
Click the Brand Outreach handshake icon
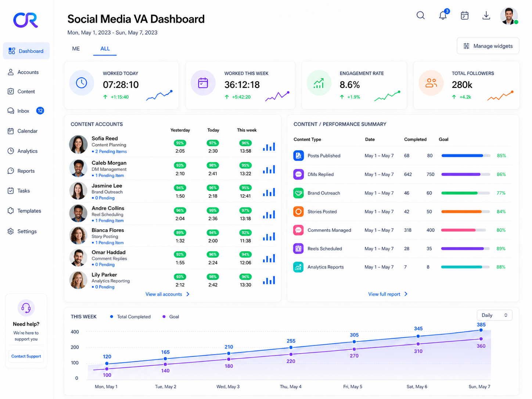[298, 193]
